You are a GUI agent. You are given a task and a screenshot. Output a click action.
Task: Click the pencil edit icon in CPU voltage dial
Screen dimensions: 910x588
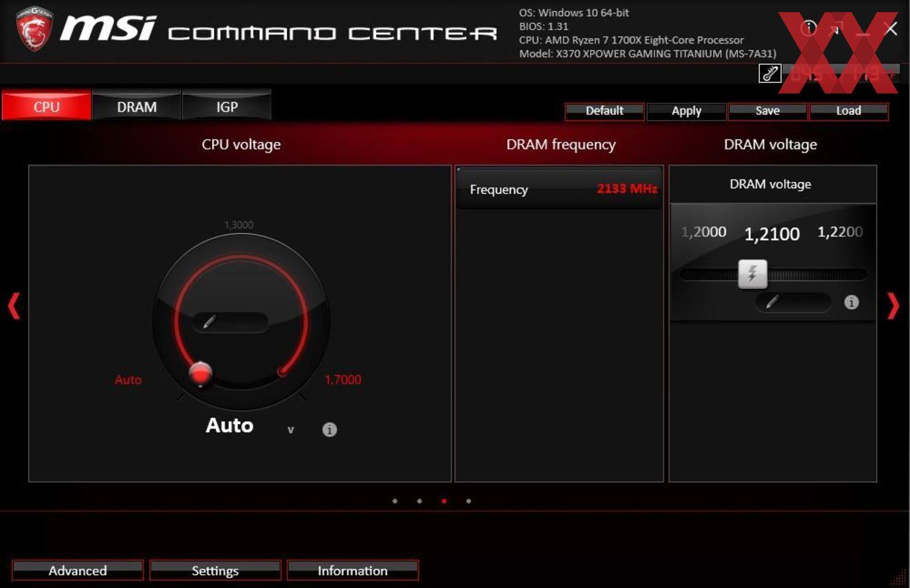tap(209, 322)
